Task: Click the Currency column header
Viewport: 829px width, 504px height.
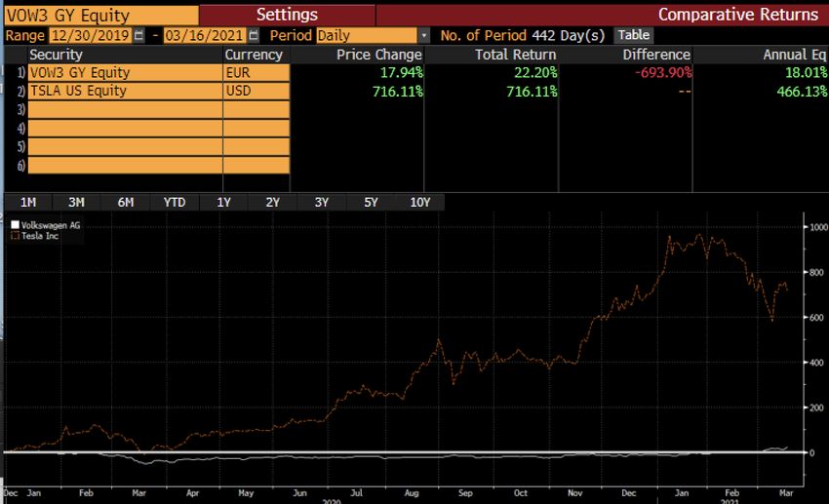Action: tap(254, 55)
